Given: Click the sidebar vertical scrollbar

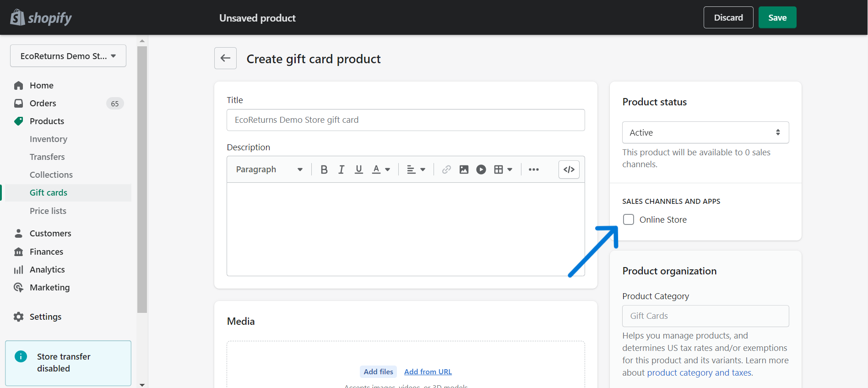Looking at the screenshot, I should (142, 179).
